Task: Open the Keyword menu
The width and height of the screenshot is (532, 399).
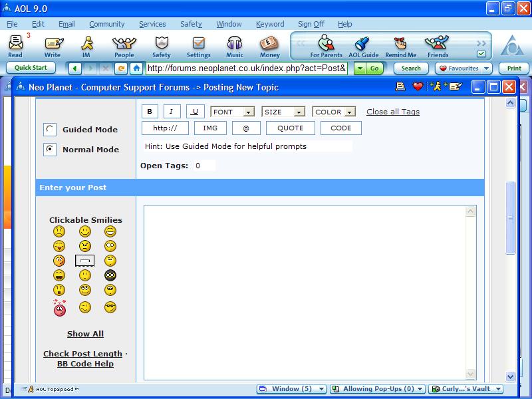Action: pyautogui.click(x=270, y=24)
